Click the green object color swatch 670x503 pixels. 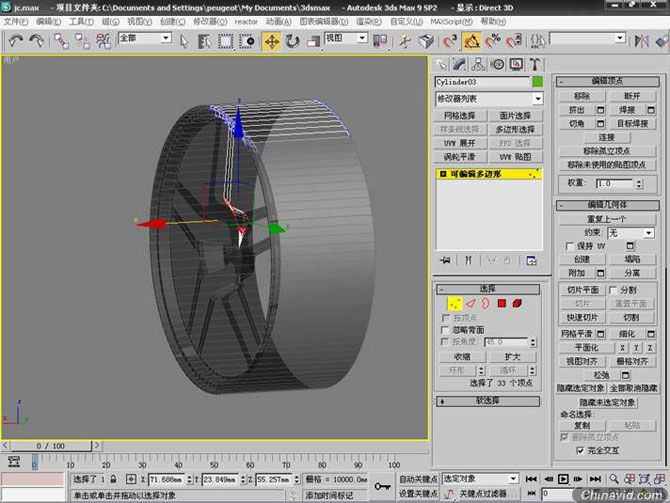(x=538, y=82)
